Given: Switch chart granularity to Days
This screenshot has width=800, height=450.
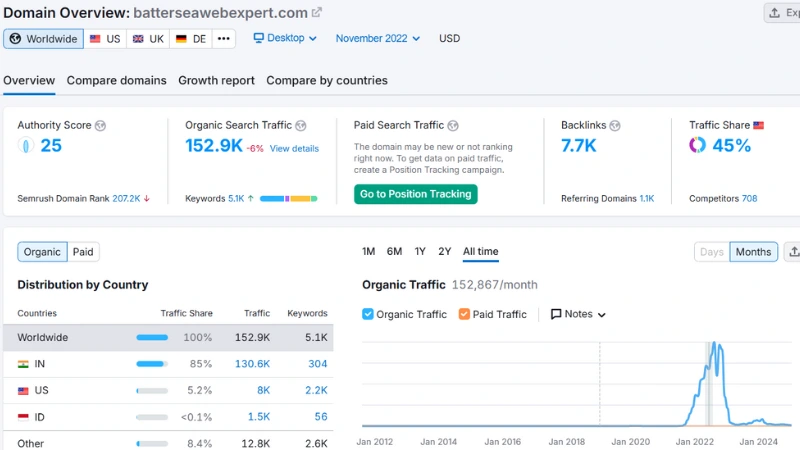Looking at the screenshot, I should (712, 252).
